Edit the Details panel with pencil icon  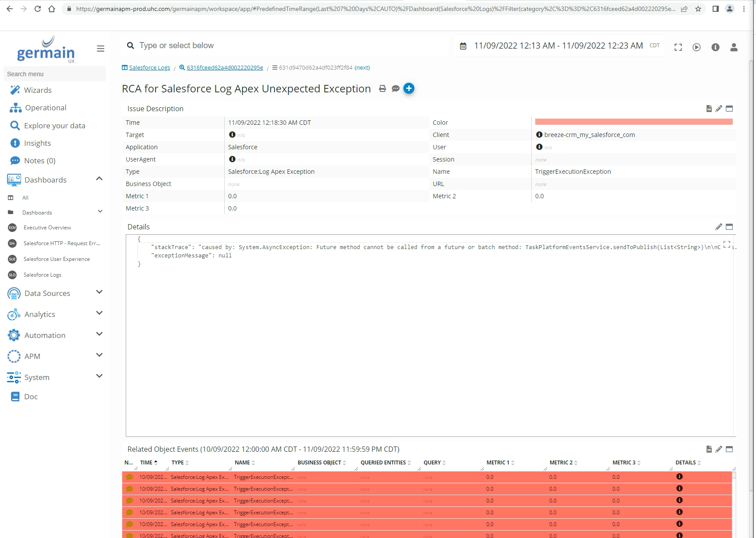[x=718, y=227]
